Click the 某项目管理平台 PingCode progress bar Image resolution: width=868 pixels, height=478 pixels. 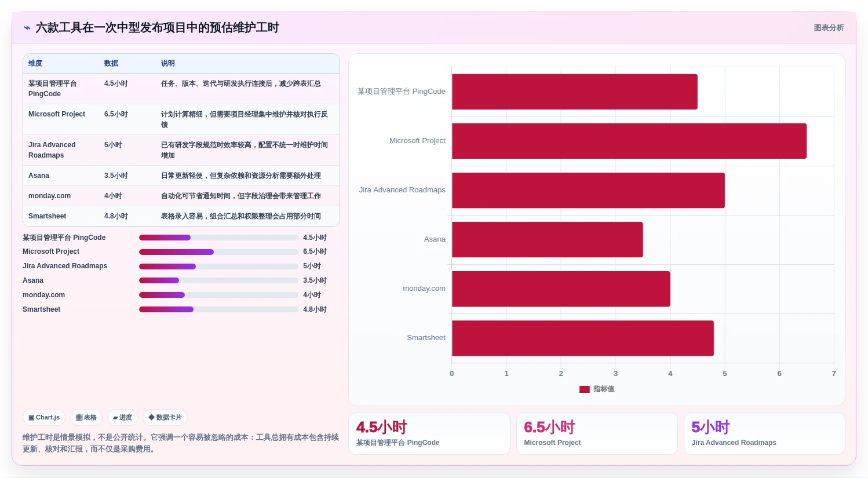[218, 238]
